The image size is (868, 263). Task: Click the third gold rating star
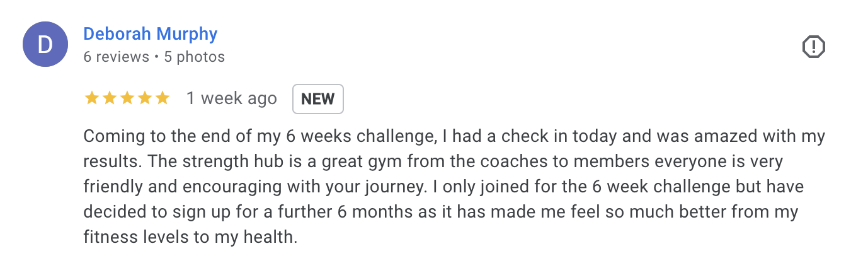(127, 98)
